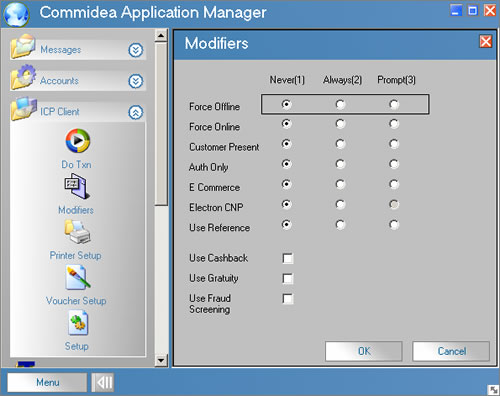The image size is (500, 396).
Task: Click the Messages envelope folder icon
Action: point(23,46)
